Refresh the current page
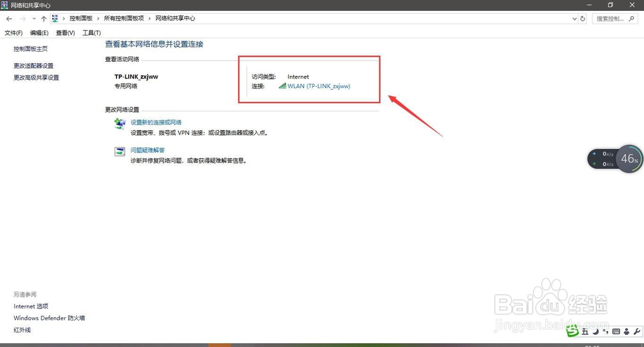This screenshot has height=347, width=644. [x=582, y=19]
